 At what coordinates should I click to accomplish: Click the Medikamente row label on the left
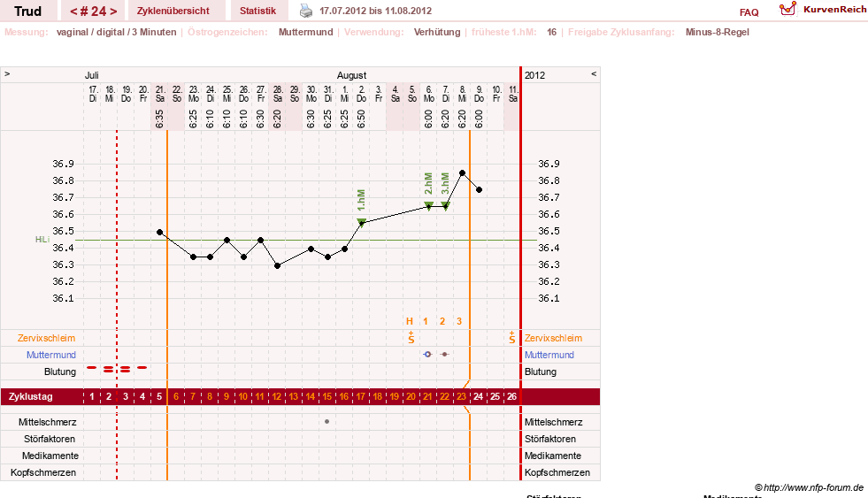coord(50,456)
